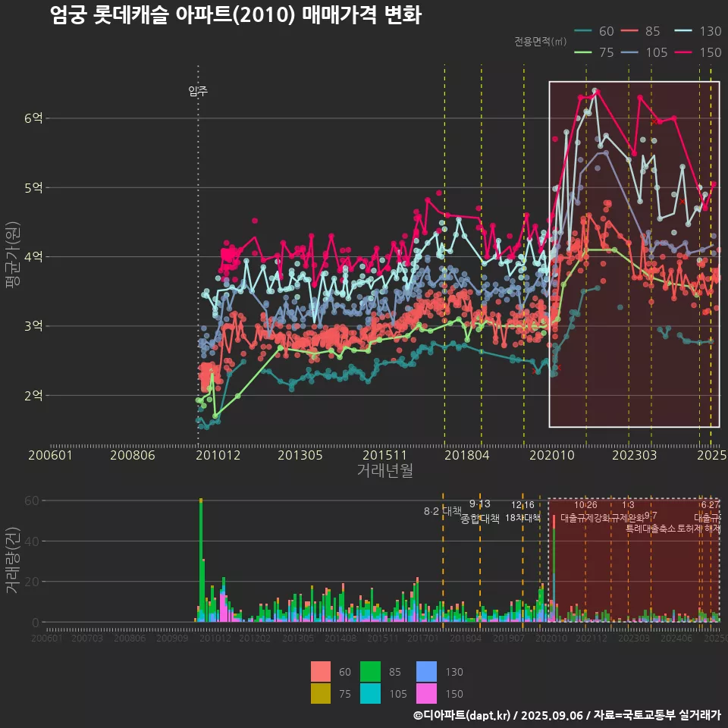Viewport: 728px width, 728px height.
Task: Click the 3억 y-axis label
Action: [33, 325]
